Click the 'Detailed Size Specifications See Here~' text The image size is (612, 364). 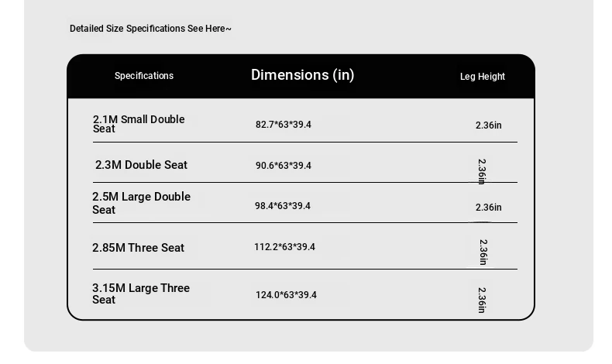click(x=150, y=29)
